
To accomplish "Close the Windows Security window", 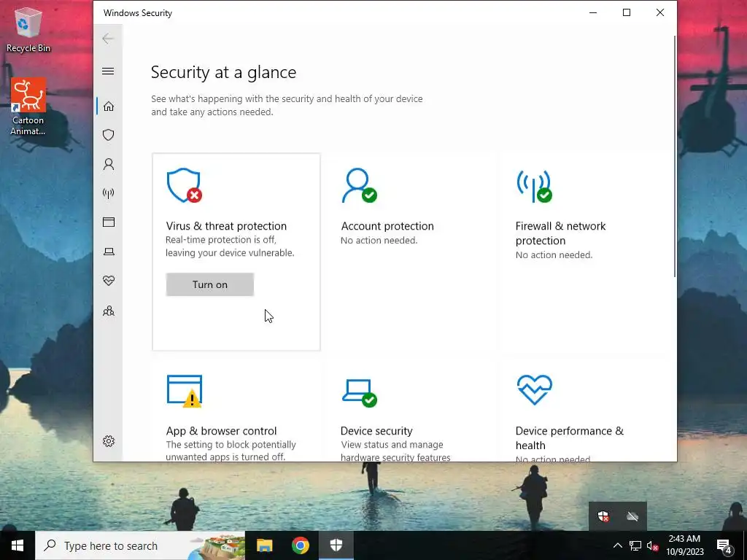I will [659, 13].
